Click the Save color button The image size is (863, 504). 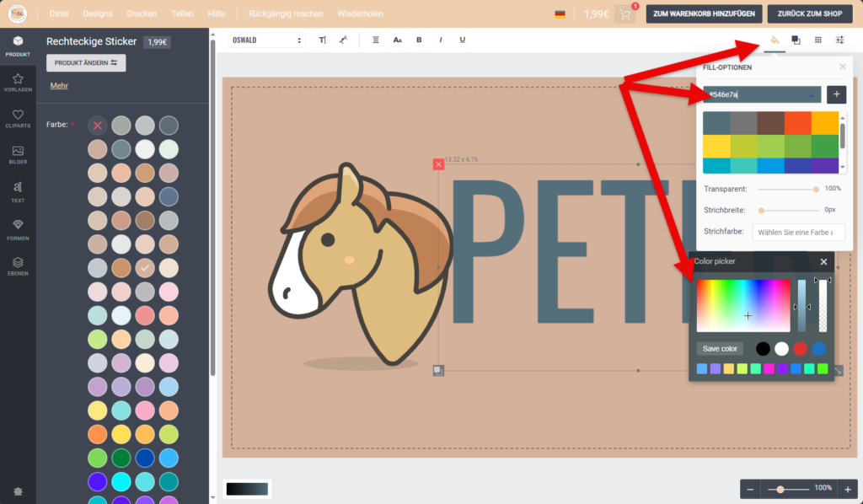click(720, 349)
